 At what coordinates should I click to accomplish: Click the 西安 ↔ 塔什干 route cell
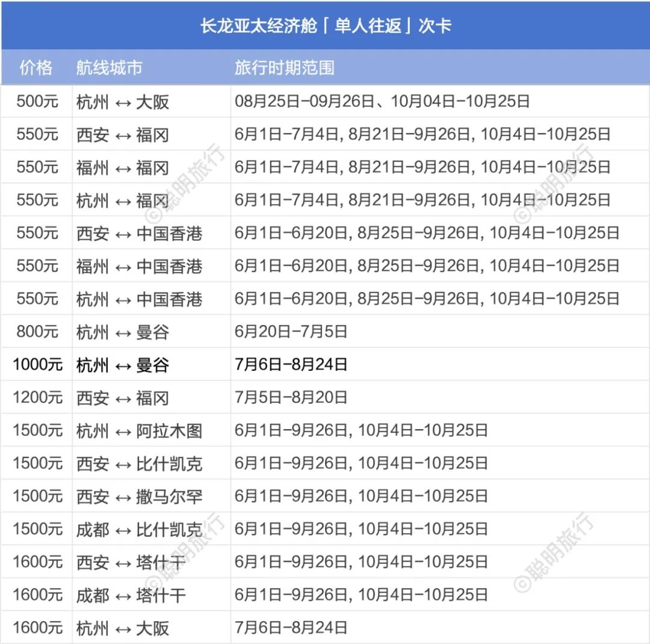point(131,562)
